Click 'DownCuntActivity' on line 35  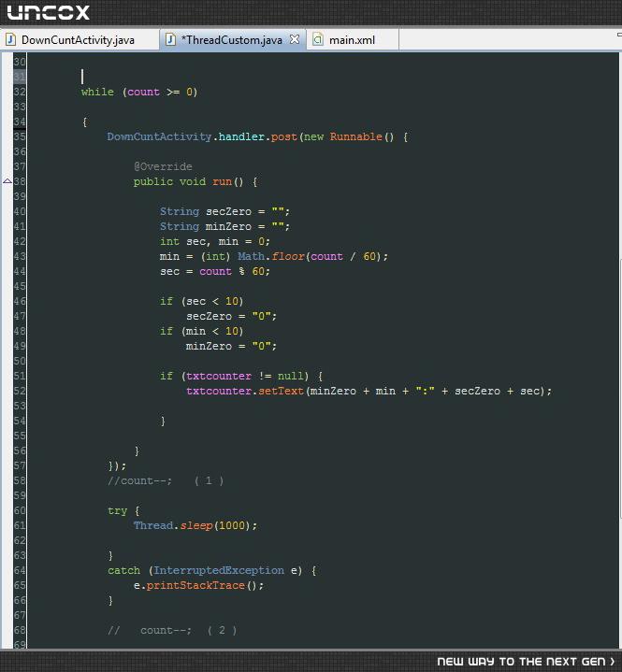(159, 136)
